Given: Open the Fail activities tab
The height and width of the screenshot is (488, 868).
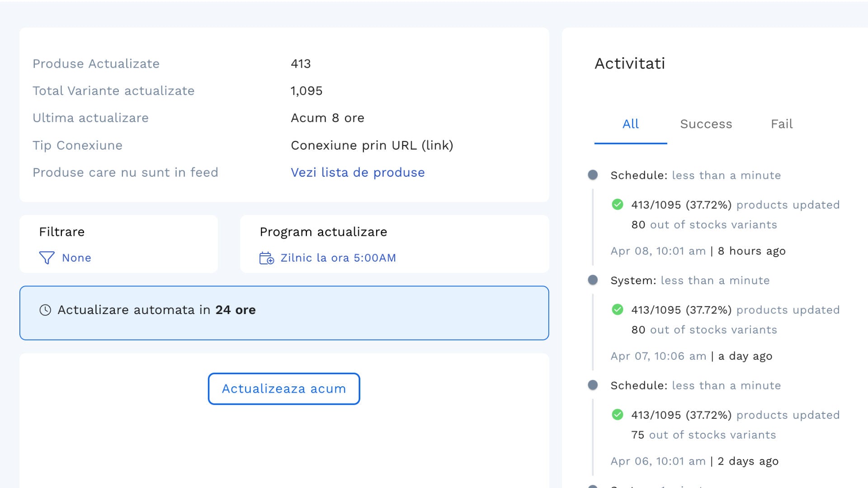Looking at the screenshot, I should (x=781, y=124).
